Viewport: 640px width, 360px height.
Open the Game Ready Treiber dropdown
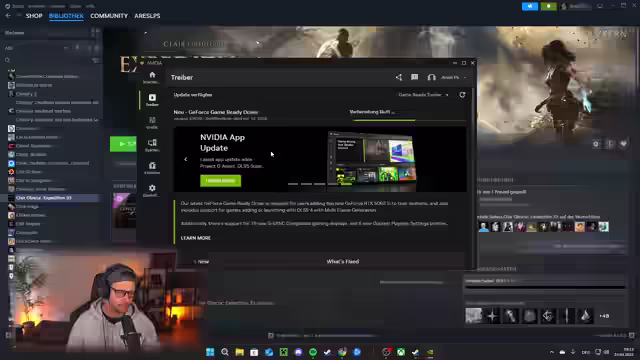click(x=423, y=95)
